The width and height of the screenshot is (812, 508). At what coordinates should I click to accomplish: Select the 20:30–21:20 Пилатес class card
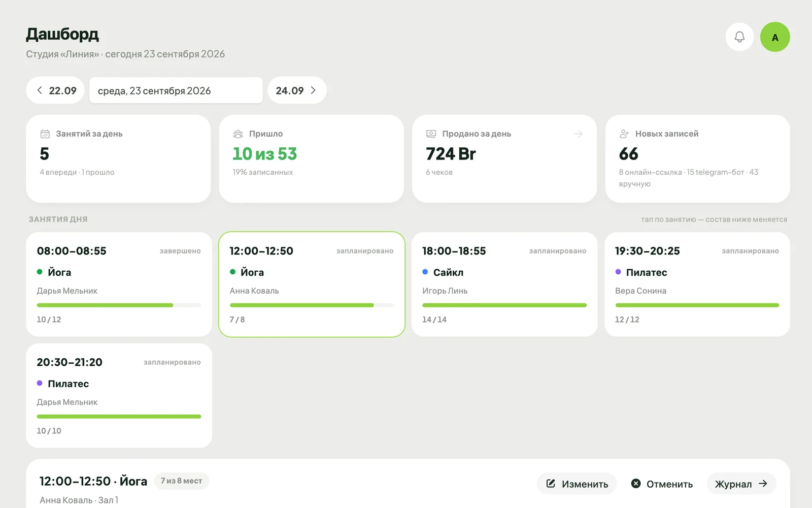click(x=119, y=396)
